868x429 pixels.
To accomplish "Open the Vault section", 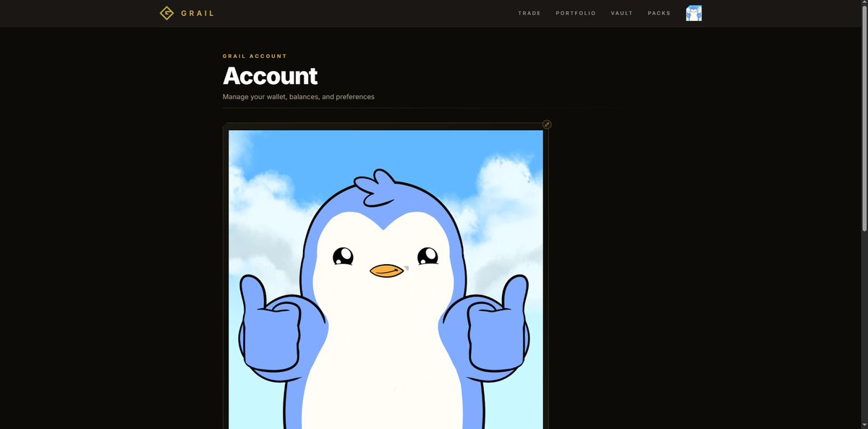I will pos(622,13).
